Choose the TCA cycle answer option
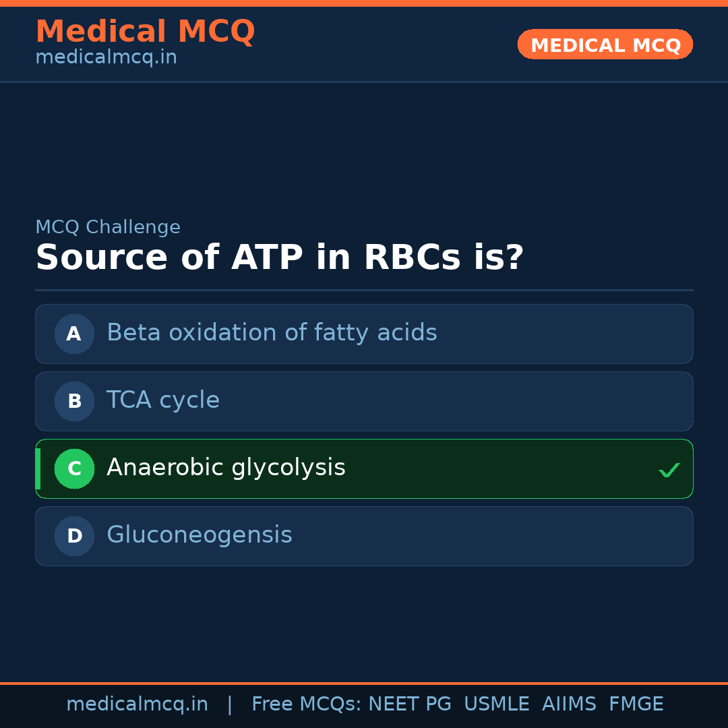 (x=163, y=400)
